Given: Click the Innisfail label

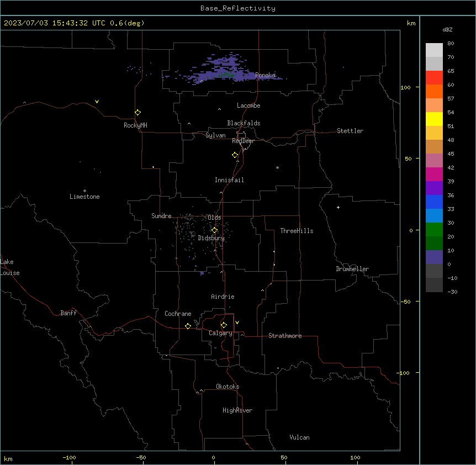Looking at the screenshot, I should (229, 180).
